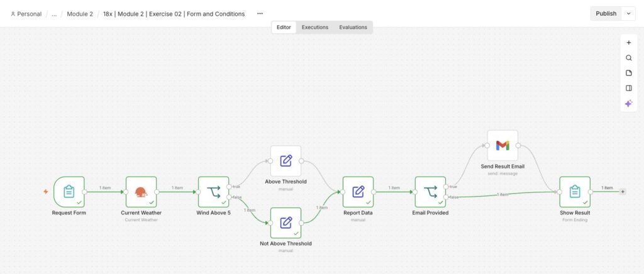Open the Above Threshold edit node
This screenshot has width=644, height=274.
(286, 161)
